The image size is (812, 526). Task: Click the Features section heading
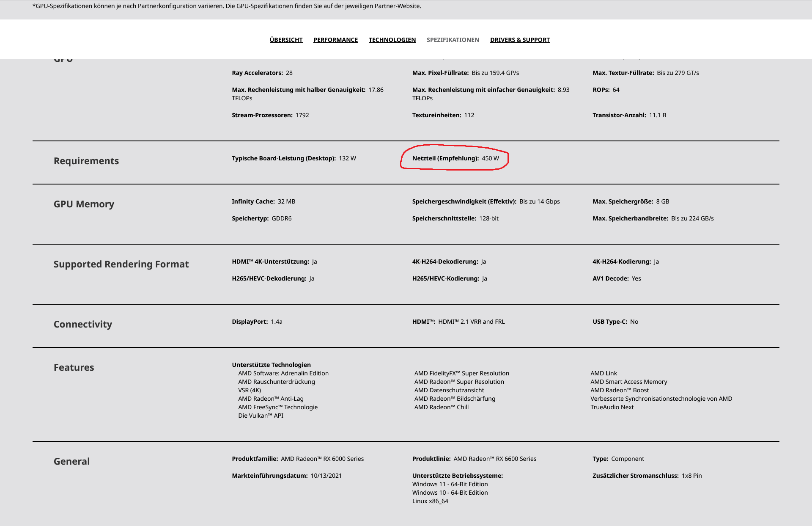click(x=74, y=367)
